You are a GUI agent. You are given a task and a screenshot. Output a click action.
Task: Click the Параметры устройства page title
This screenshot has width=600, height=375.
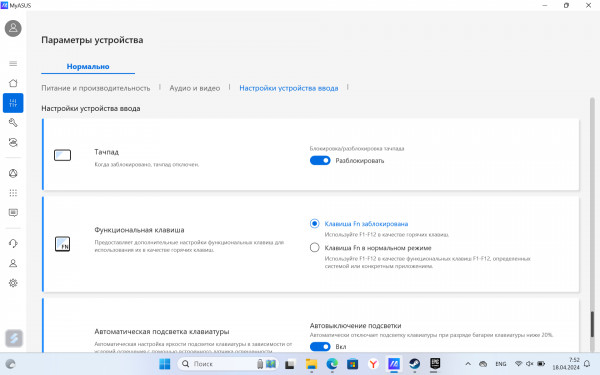[x=92, y=40]
